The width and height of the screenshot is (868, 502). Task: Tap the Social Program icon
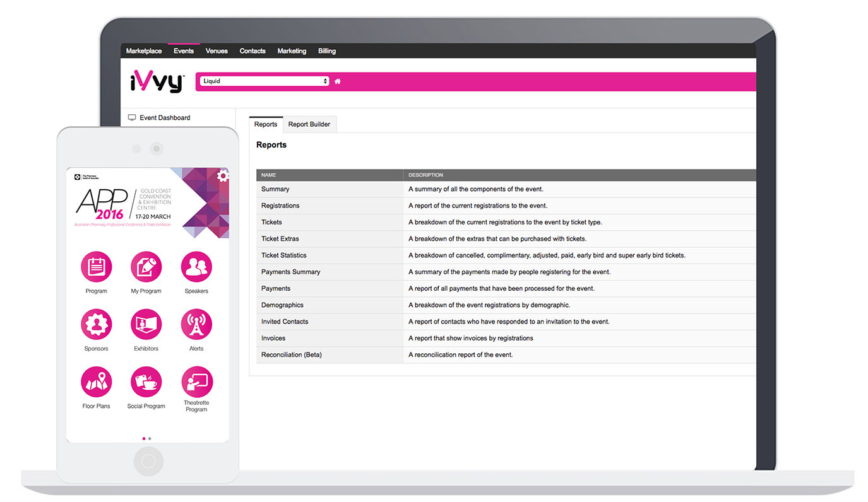click(146, 382)
